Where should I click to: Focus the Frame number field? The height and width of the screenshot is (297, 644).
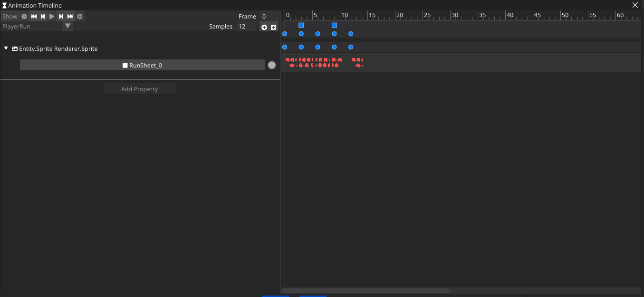(268, 17)
